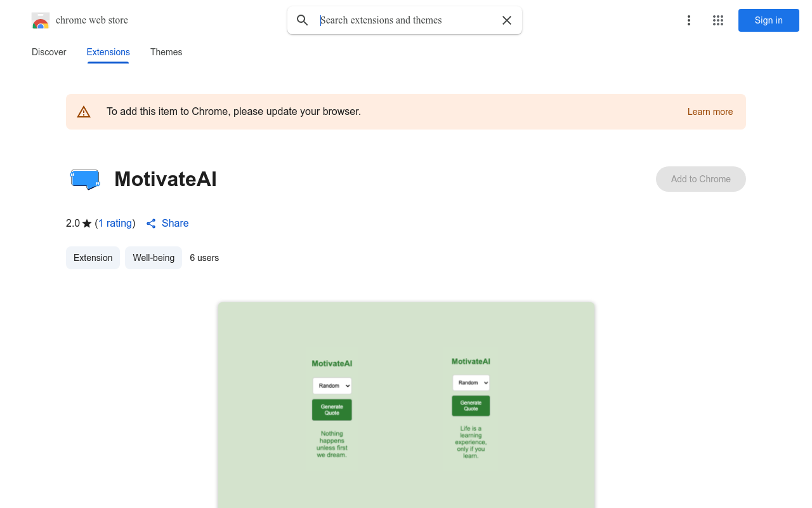Click the MotivateAI screenshot preview image
Image resolution: width=812 pixels, height=508 pixels.
[406, 405]
